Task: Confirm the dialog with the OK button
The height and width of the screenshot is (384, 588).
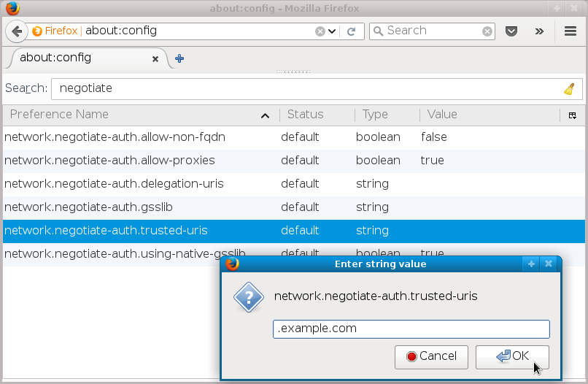Action: point(512,357)
